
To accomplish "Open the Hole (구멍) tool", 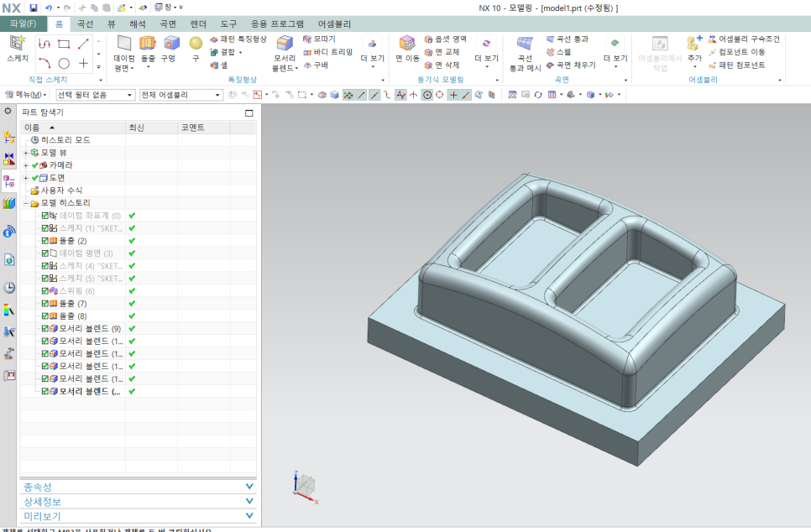I will [x=170, y=50].
